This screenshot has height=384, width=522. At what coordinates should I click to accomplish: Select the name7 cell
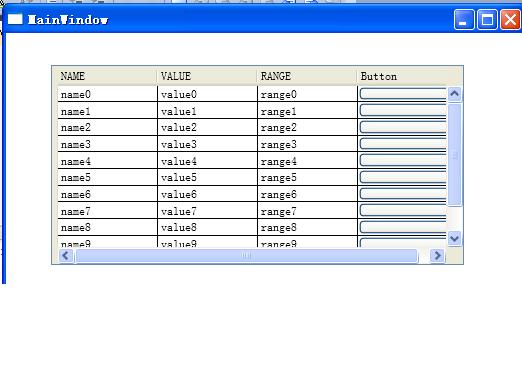click(107, 211)
